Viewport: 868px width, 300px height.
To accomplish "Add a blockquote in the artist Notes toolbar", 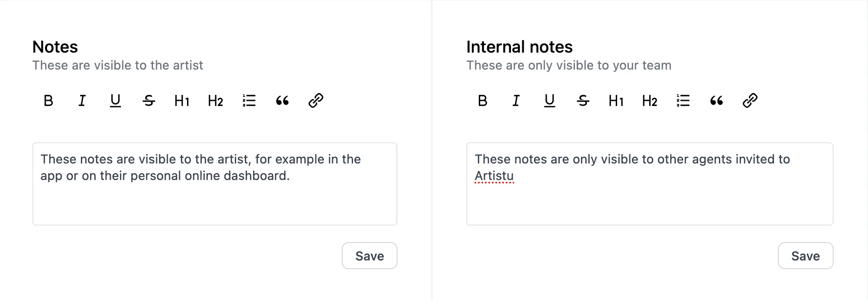I will 282,101.
